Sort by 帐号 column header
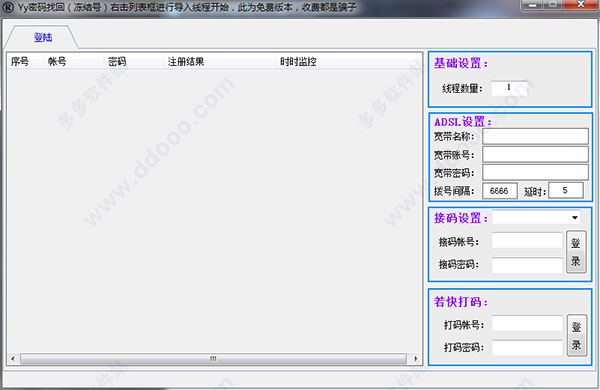This screenshot has width=600, height=390. pyautogui.click(x=73, y=61)
